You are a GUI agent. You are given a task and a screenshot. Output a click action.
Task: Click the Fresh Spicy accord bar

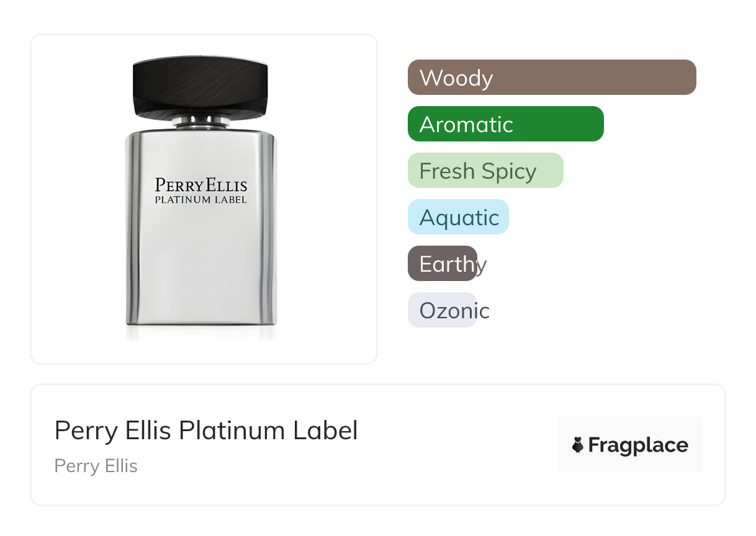485,171
